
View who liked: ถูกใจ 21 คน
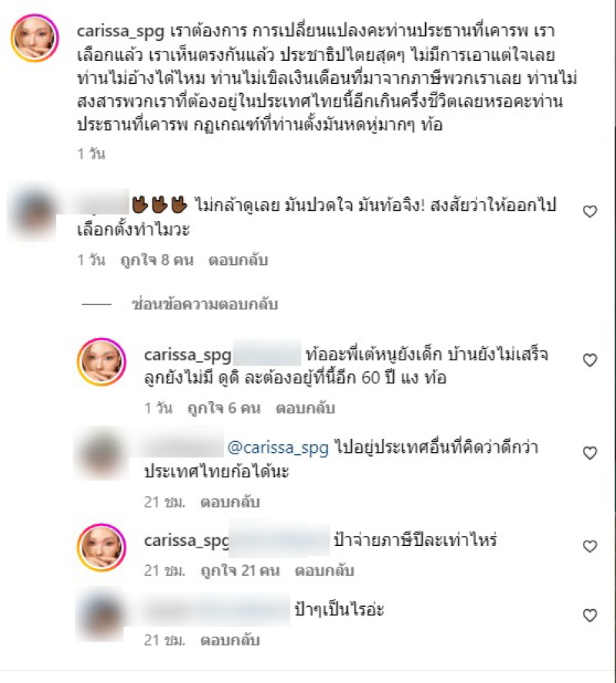pyautogui.click(x=240, y=571)
